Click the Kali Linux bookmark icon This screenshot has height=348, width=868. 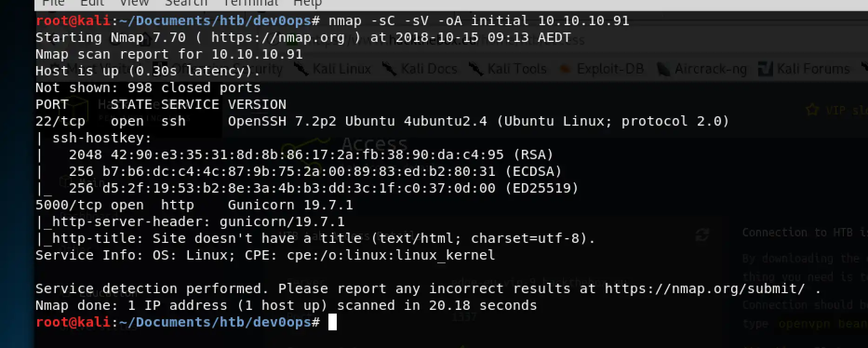[301, 69]
